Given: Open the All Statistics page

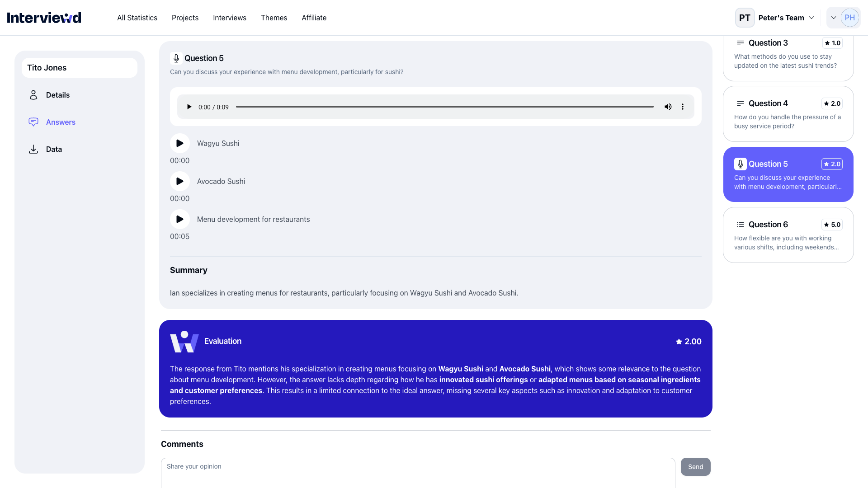Looking at the screenshot, I should [x=137, y=18].
